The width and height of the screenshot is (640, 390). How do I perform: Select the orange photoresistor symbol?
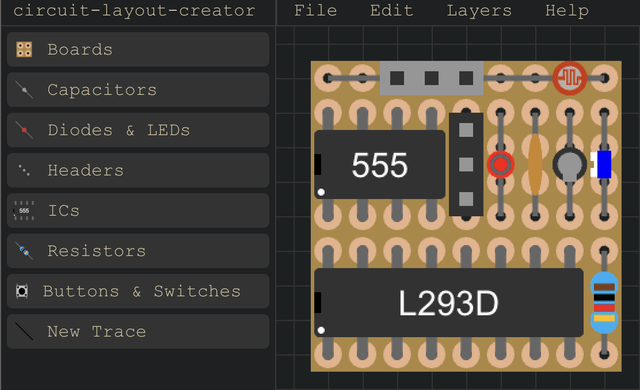[x=570, y=78]
